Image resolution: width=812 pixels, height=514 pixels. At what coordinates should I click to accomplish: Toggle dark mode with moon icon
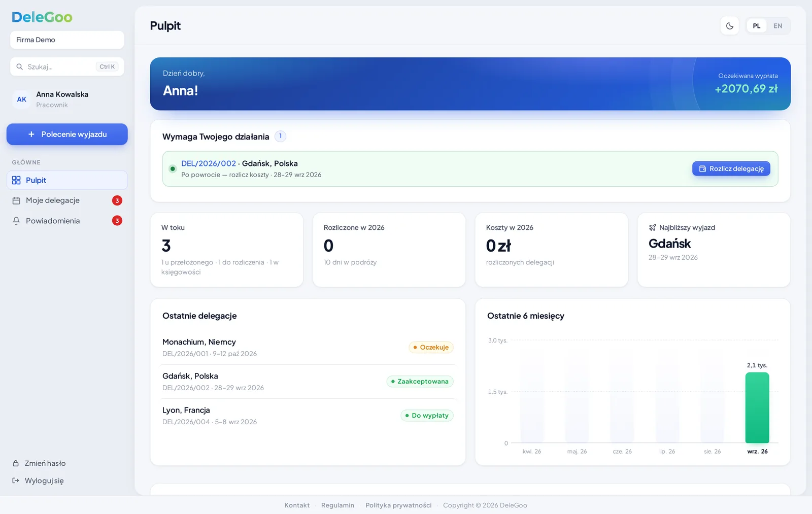click(x=730, y=26)
